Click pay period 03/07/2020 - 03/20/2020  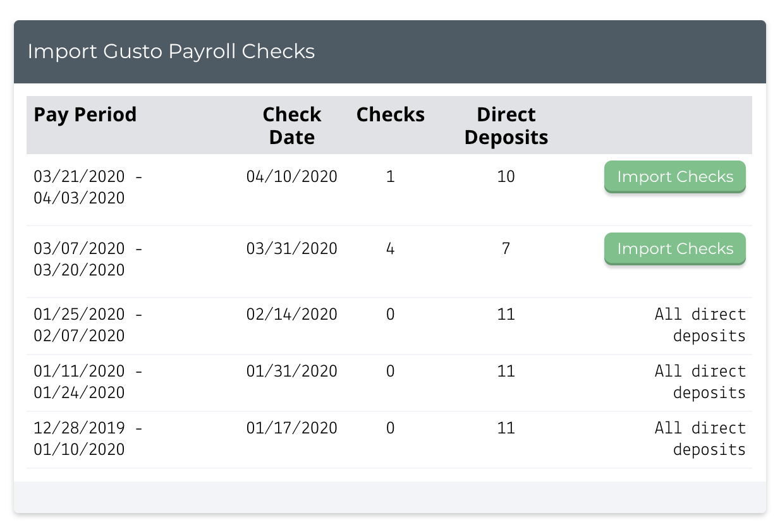[x=88, y=259]
